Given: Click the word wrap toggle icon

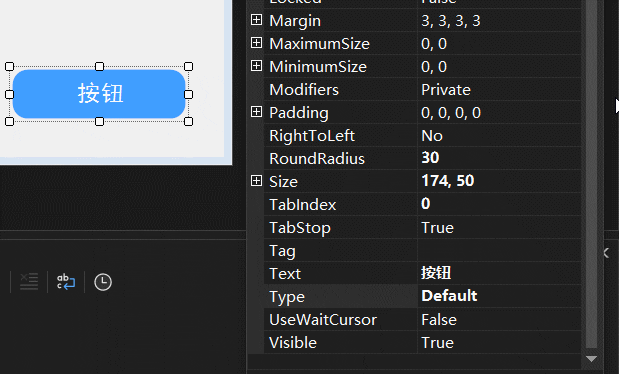Looking at the screenshot, I should click(66, 282).
